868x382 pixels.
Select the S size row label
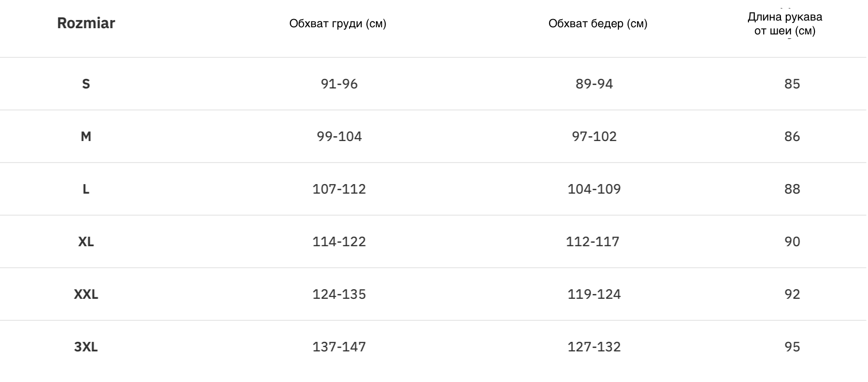[86, 84]
